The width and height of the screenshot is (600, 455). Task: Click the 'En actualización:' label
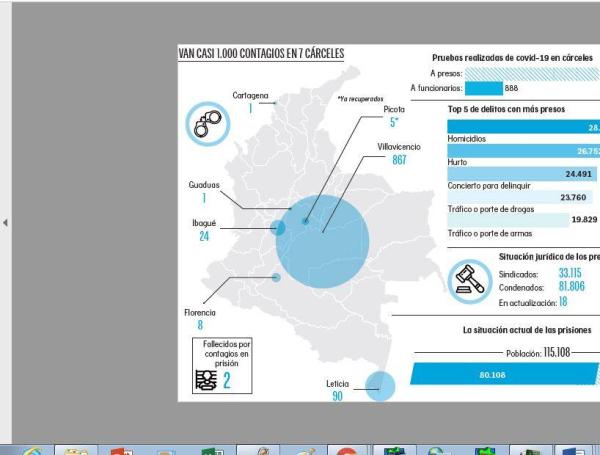pos(527,303)
